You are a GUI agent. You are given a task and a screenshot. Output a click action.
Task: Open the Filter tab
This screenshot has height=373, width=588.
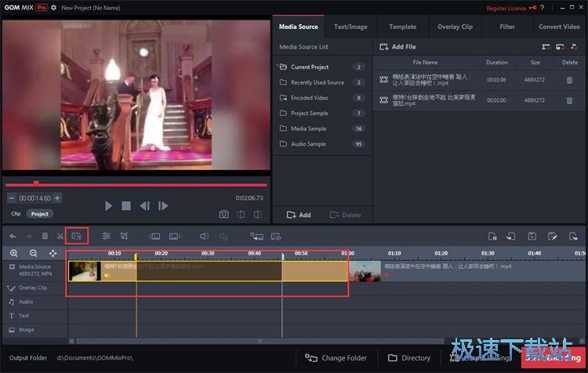click(507, 27)
